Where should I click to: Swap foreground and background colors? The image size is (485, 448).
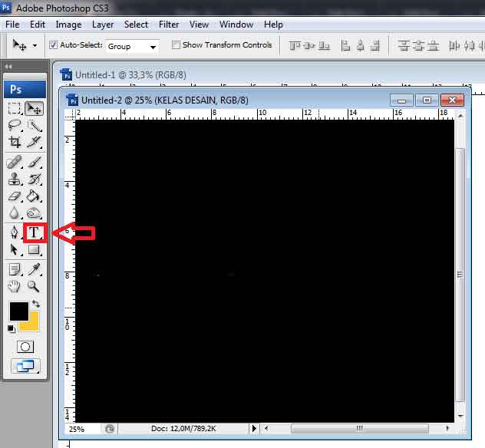[36, 304]
